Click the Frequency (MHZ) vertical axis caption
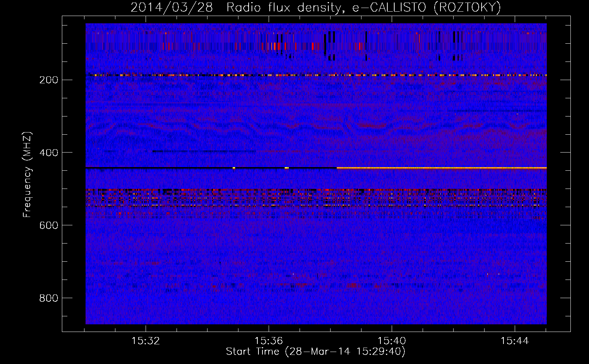 click(x=27, y=174)
